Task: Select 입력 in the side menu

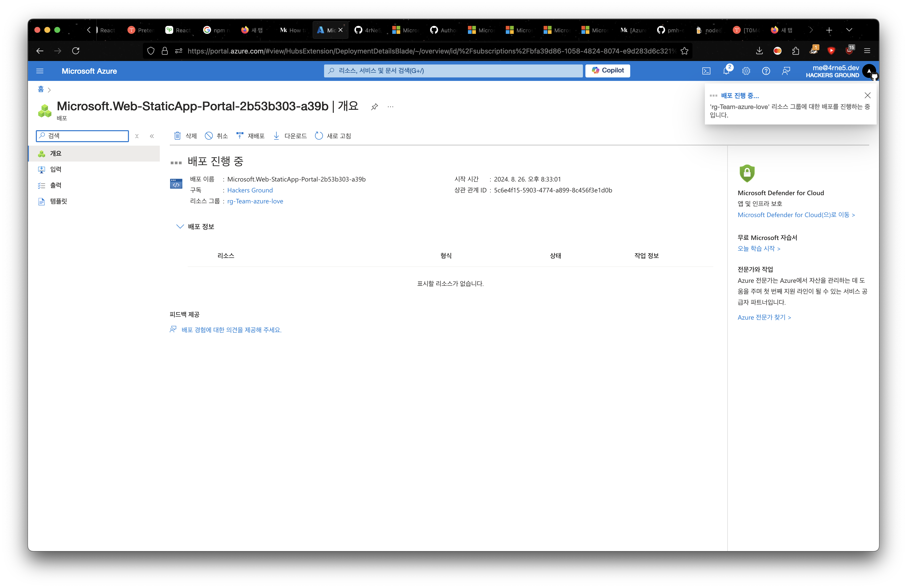Action: tap(56, 169)
